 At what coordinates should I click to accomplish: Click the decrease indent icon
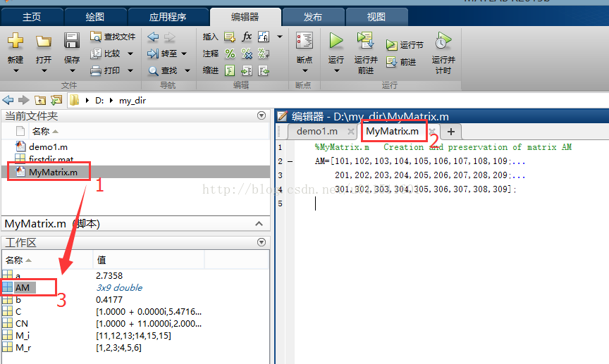coord(264,70)
